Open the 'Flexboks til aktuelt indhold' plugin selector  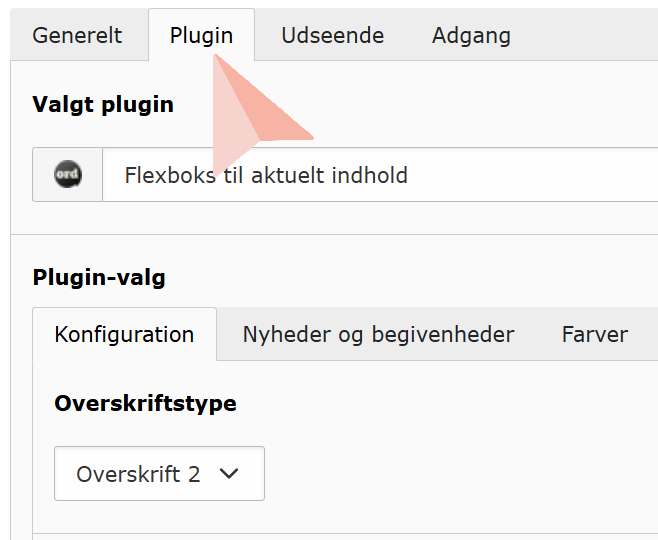pos(380,175)
